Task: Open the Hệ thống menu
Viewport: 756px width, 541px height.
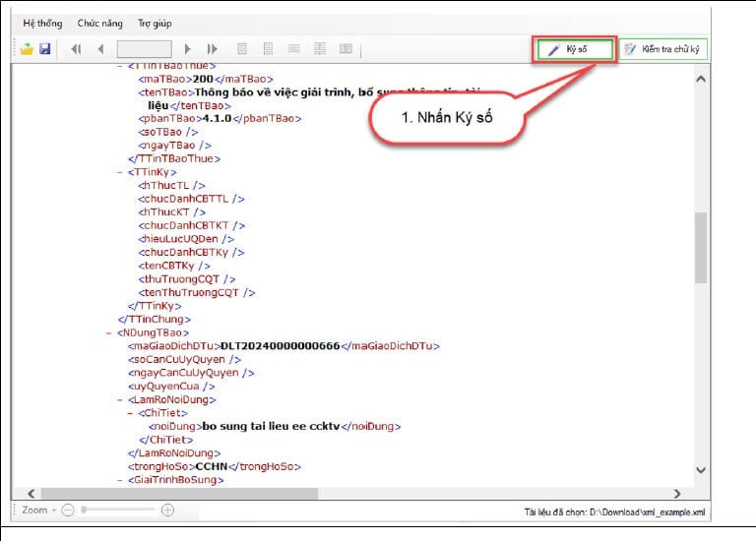Action: coord(43,22)
